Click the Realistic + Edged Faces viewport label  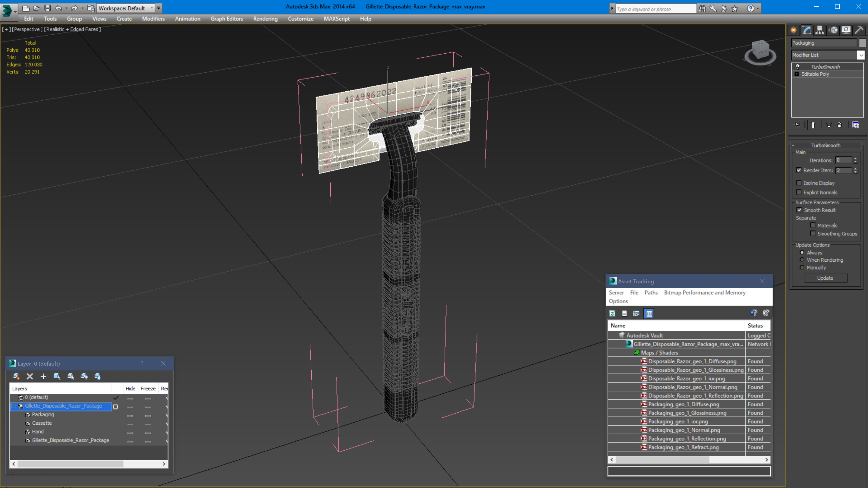coord(72,29)
